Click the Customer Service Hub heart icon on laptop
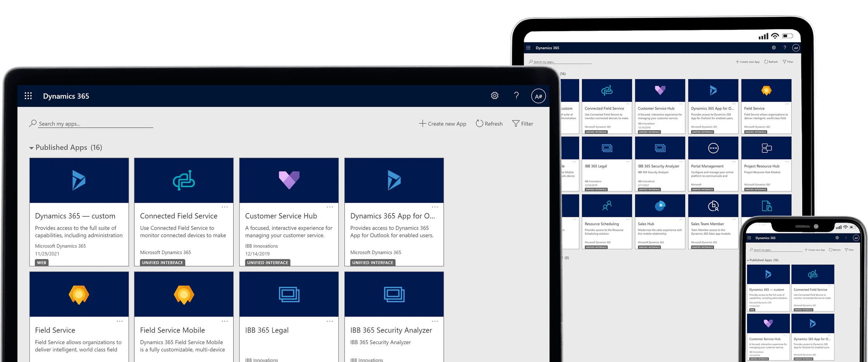 (289, 180)
